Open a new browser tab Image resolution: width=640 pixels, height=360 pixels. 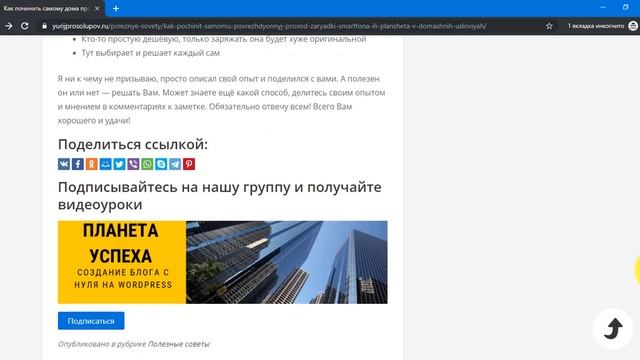[116, 8]
